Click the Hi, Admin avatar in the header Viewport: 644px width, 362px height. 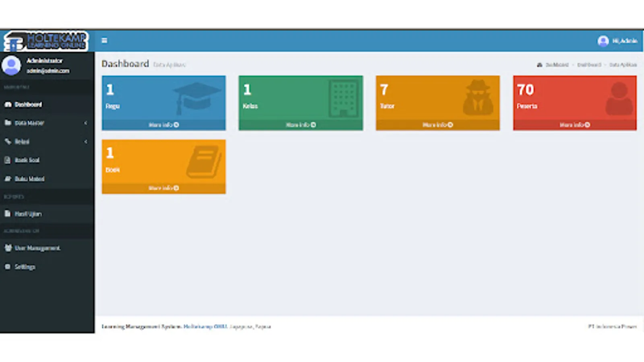pos(603,41)
